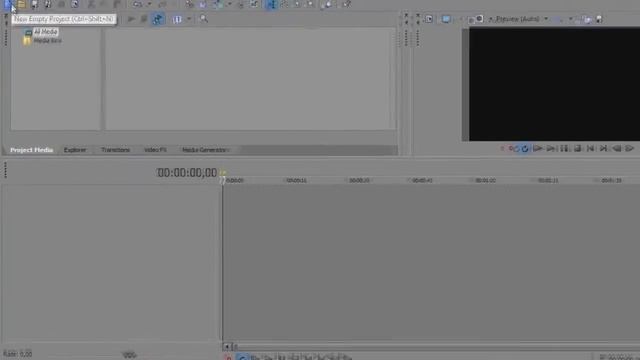Select the Zoom Edit tool
This screenshot has width=640, height=360.
point(310,4)
